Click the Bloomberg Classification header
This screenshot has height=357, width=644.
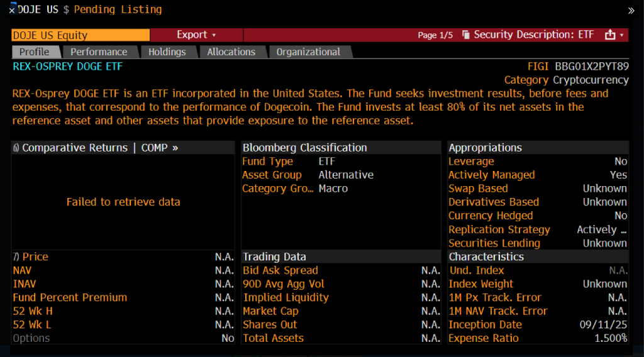(x=341, y=148)
